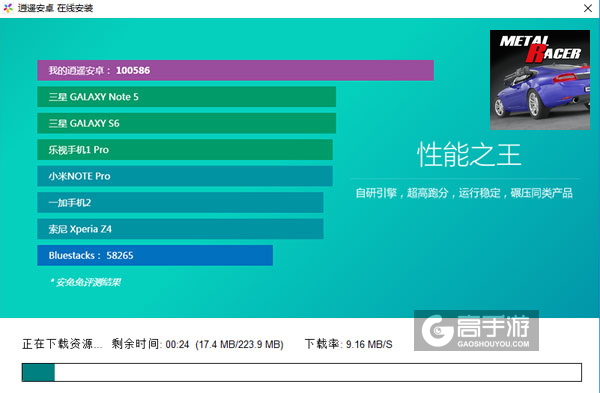Select the 三星 GALAXY Note 5 bar

click(x=186, y=96)
